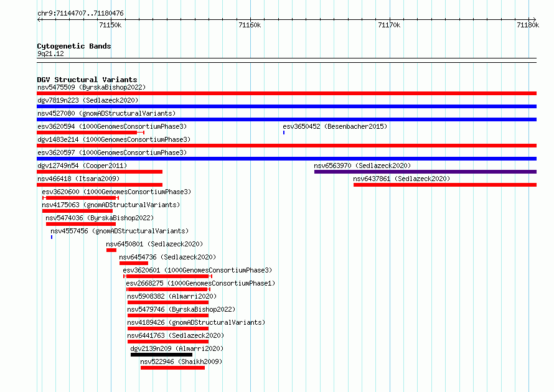Click the red bar under esv3620601
The height and width of the screenshot is (392, 554).
click(167, 276)
